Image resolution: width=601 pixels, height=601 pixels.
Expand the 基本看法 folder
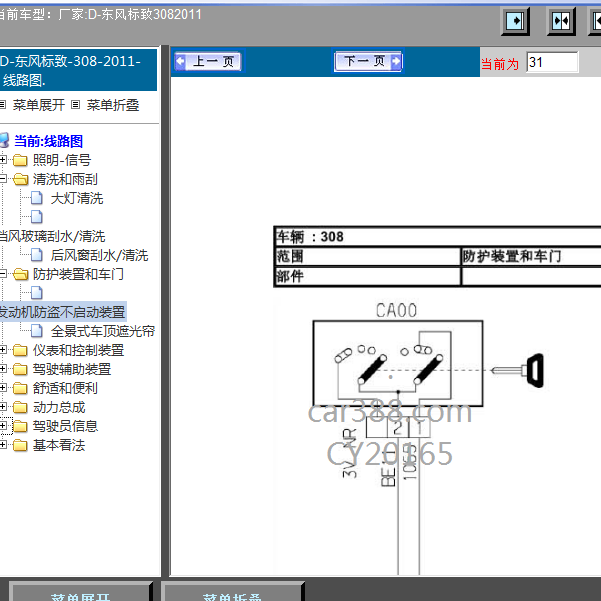(3, 445)
